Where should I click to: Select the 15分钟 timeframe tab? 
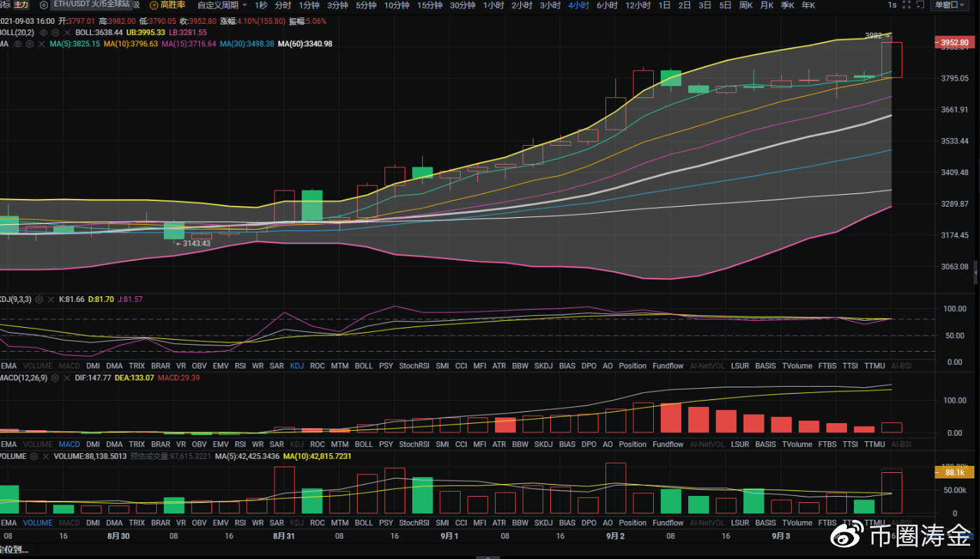[x=430, y=5]
